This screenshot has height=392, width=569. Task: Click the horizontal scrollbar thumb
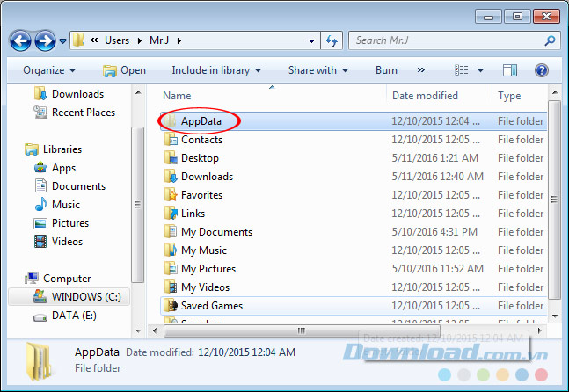pyautogui.click(x=302, y=330)
